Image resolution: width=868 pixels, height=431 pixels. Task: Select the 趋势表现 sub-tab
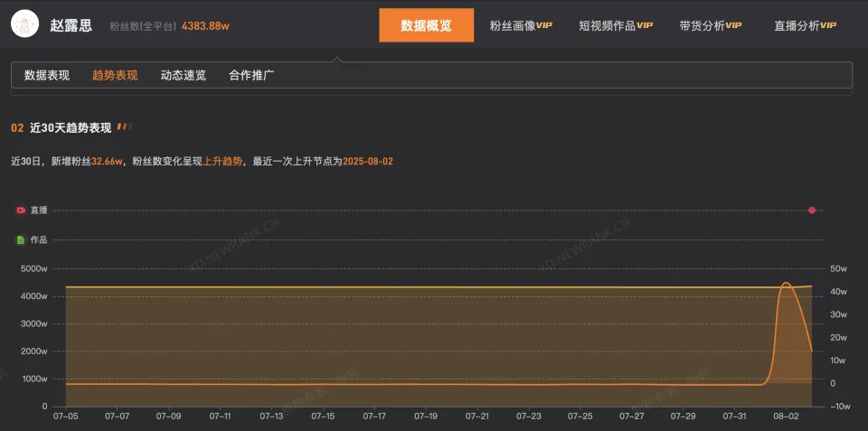pyautogui.click(x=115, y=75)
